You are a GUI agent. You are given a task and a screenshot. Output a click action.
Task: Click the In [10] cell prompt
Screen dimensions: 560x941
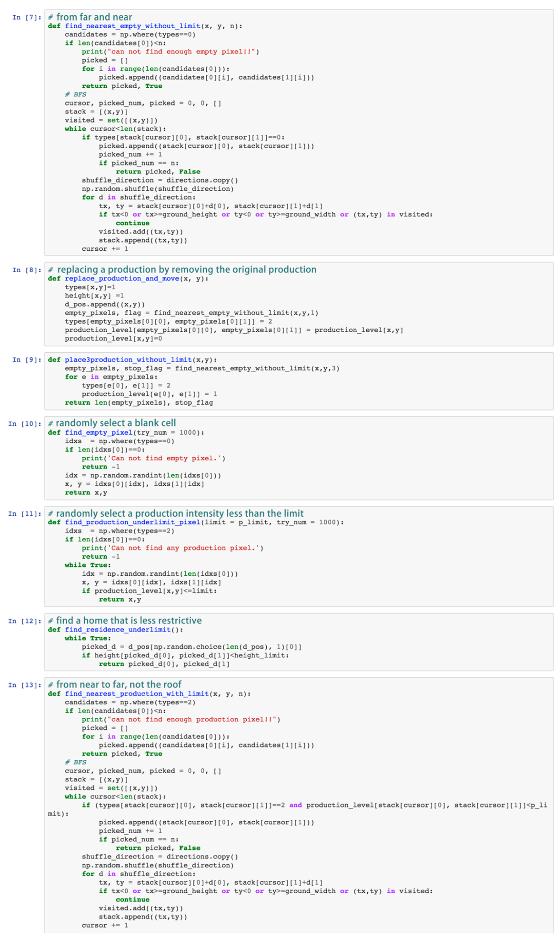(25, 424)
